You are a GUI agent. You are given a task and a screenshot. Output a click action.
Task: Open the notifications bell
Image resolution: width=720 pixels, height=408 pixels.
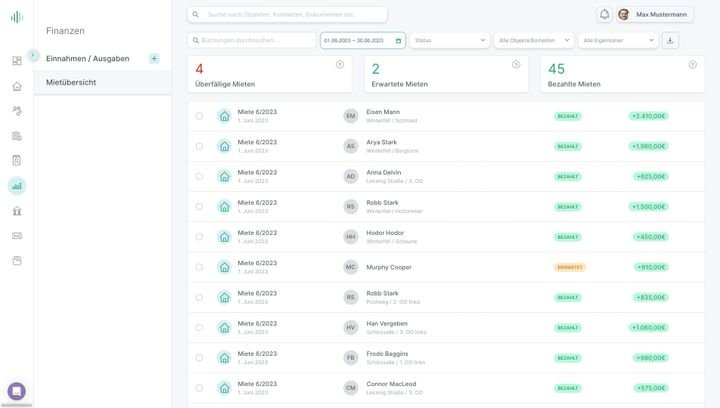click(604, 14)
